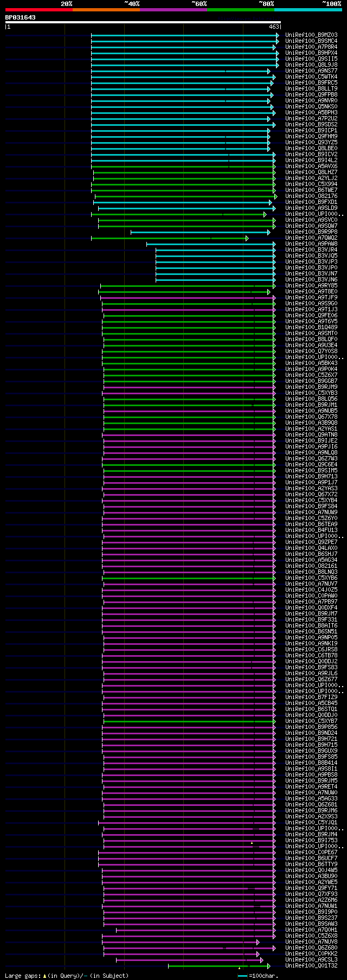Open hit UniRef100_B9H713
The image size is (347, 980).
311,476
